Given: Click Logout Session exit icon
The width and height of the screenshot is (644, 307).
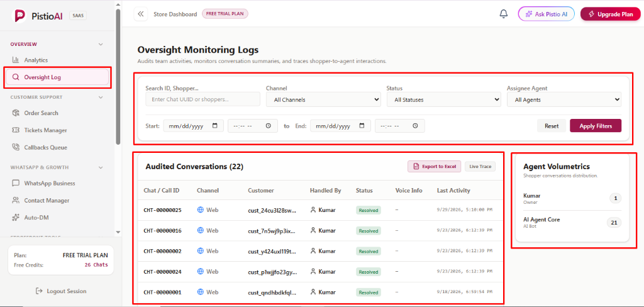Looking at the screenshot, I should click(40, 291).
